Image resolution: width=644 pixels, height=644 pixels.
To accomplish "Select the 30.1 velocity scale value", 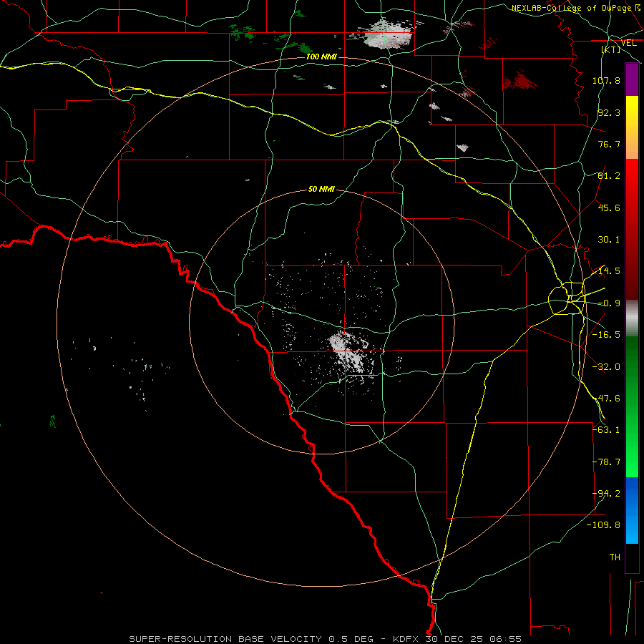I will pyautogui.click(x=609, y=240).
